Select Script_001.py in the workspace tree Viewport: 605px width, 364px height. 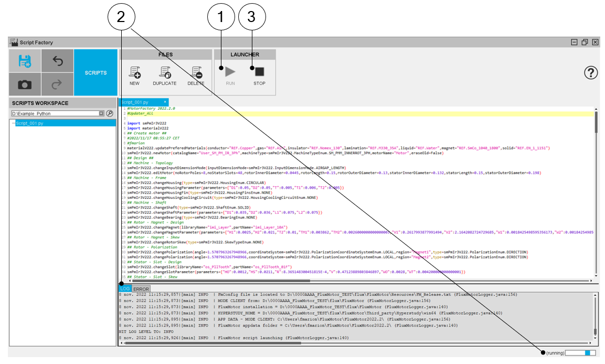tap(30, 123)
